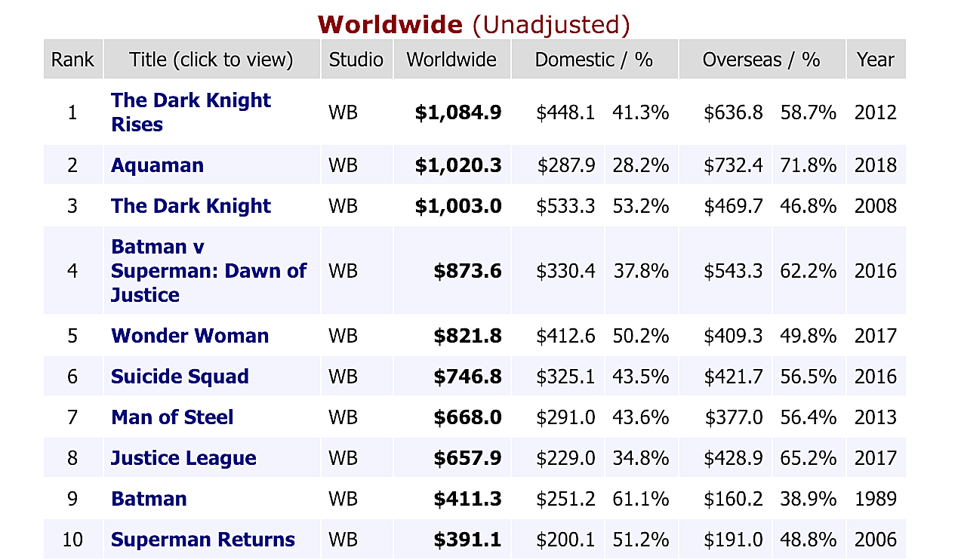Select the Suicide Squad link
The image size is (958, 560).
180,377
